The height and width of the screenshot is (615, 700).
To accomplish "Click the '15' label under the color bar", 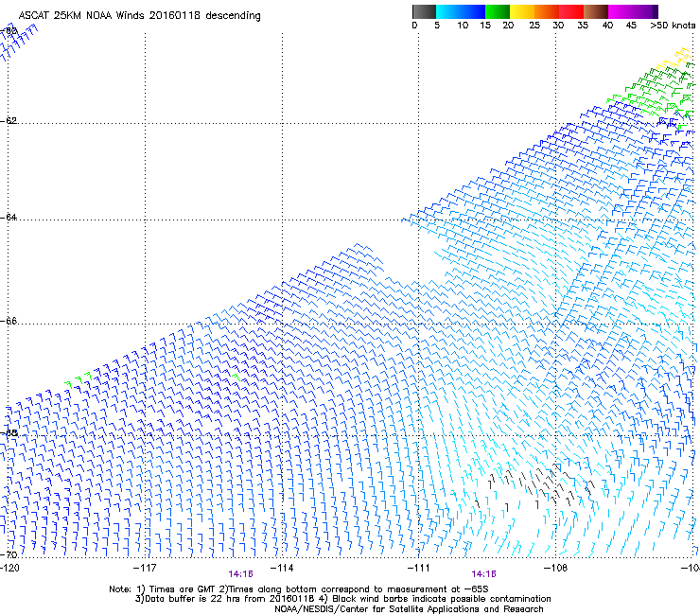I will 485,25.
